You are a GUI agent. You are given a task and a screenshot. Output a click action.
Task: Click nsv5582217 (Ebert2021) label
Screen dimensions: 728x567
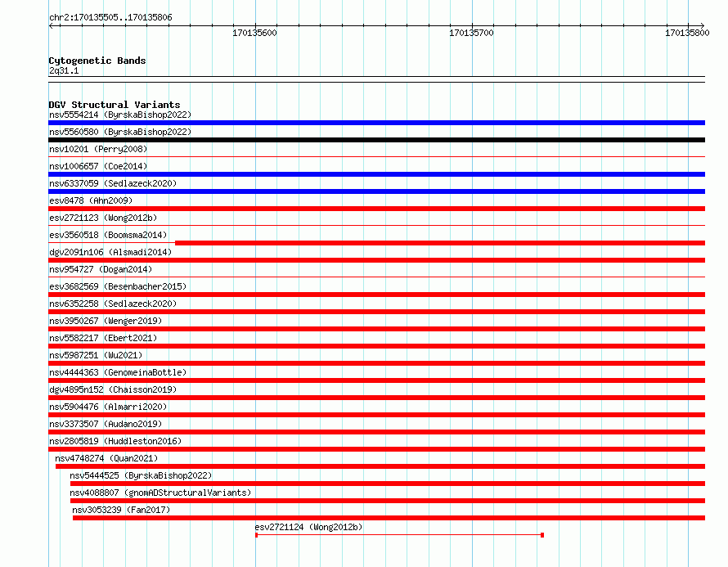(x=103, y=338)
